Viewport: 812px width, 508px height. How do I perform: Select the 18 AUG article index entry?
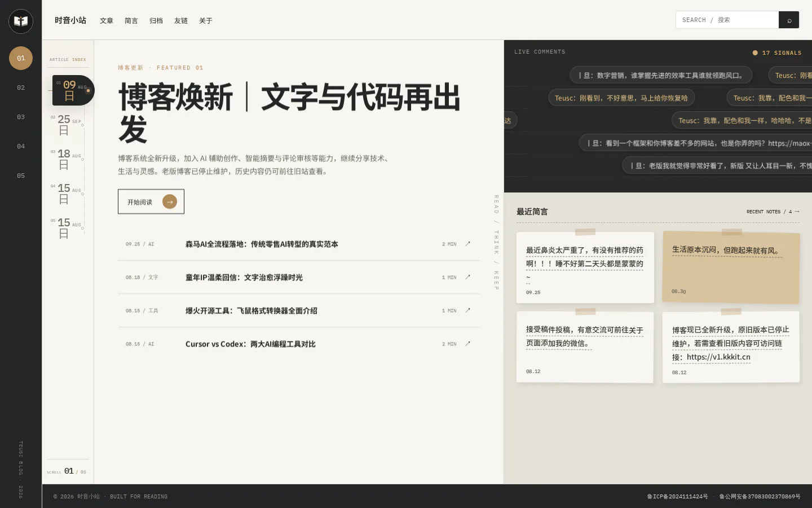68,159
